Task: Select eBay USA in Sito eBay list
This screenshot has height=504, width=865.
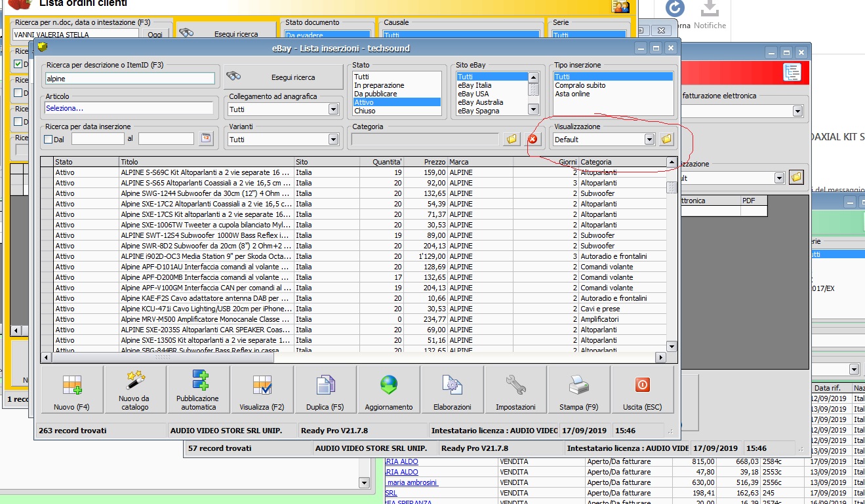Action: (x=492, y=94)
